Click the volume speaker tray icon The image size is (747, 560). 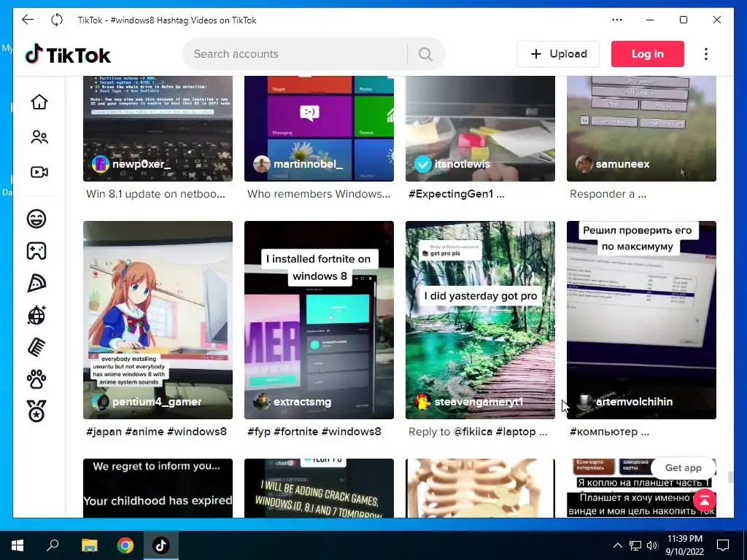click(x=651, y=545)
